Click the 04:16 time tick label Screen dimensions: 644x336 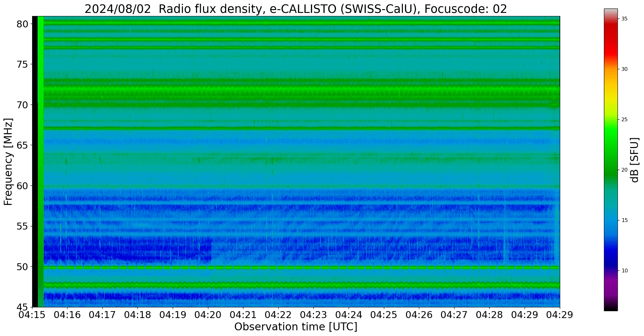67,315
